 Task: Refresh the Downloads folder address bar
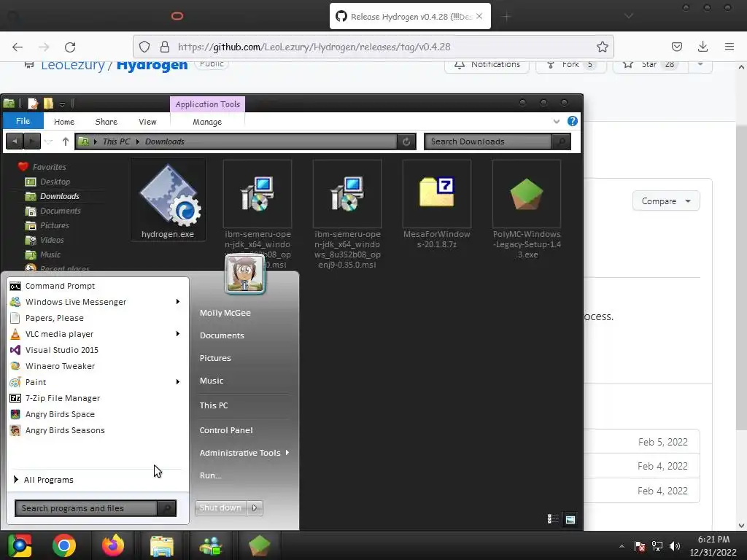pos(406,141)
